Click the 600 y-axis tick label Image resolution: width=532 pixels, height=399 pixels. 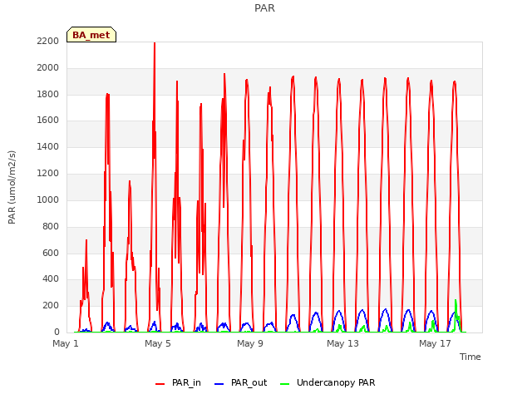pos(51,253)
